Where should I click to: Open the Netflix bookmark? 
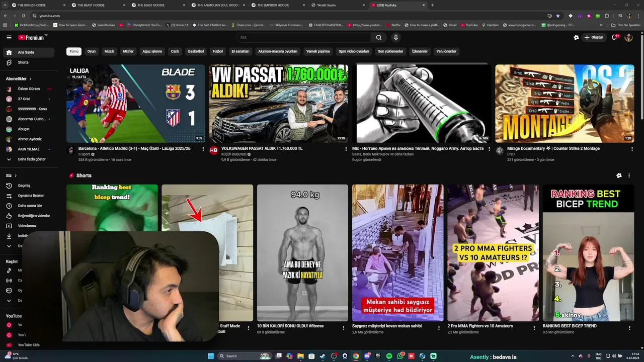coord(393,25)
